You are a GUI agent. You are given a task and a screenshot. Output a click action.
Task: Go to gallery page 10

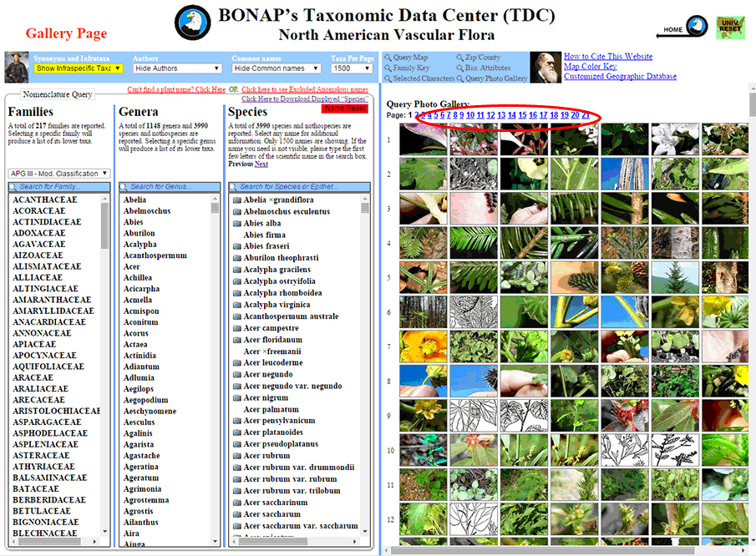click(470, 115)
